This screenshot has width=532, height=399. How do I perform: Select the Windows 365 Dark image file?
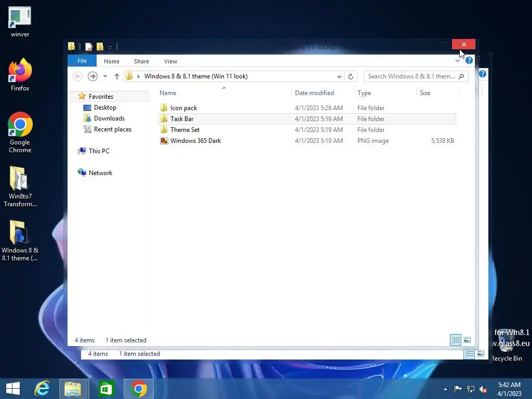307,140
